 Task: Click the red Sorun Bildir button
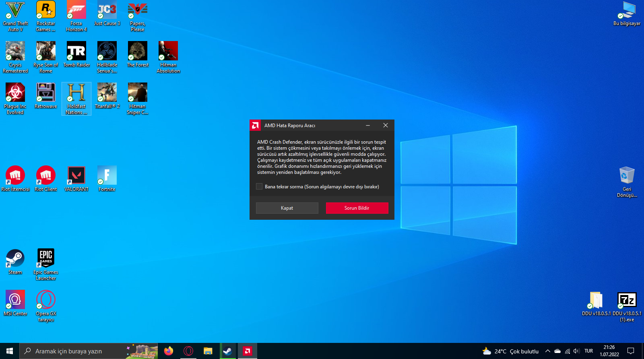click(x=357, y=208)
